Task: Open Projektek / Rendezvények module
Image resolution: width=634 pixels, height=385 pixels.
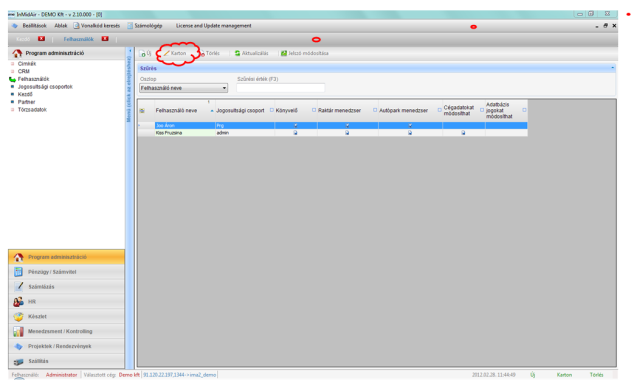Action: (66, 346)
